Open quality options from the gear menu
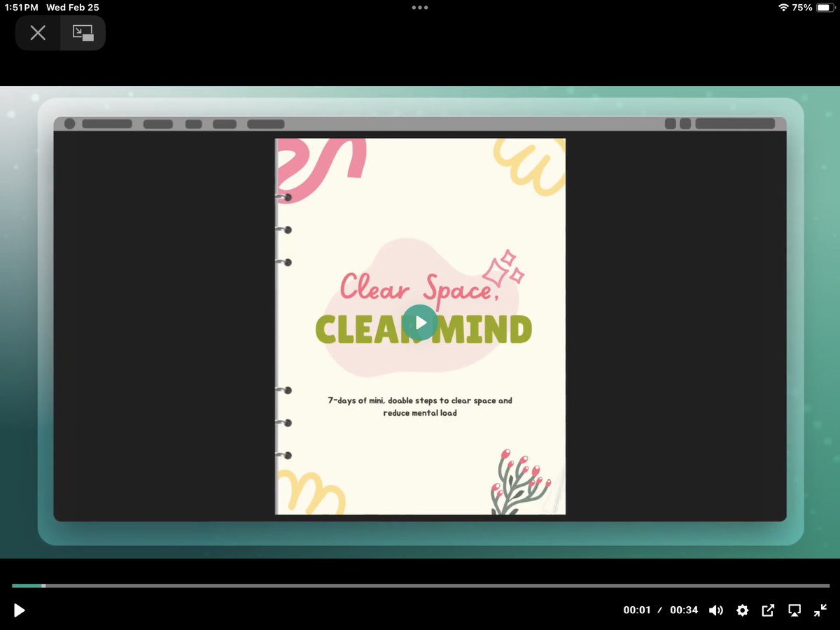Viewport: 840px width, 630px height. point(742,610)
